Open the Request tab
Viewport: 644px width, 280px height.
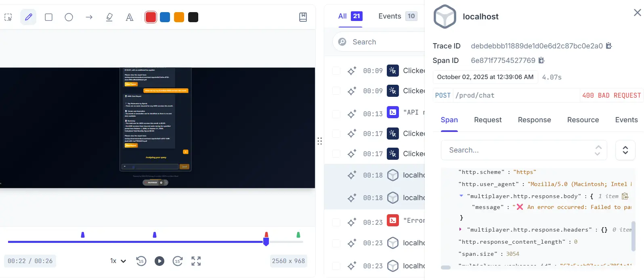tap(488, 120)
